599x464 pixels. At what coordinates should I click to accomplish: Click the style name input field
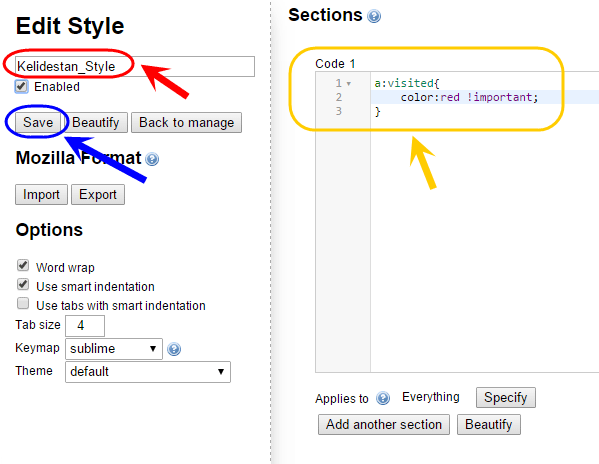(135, 66)
